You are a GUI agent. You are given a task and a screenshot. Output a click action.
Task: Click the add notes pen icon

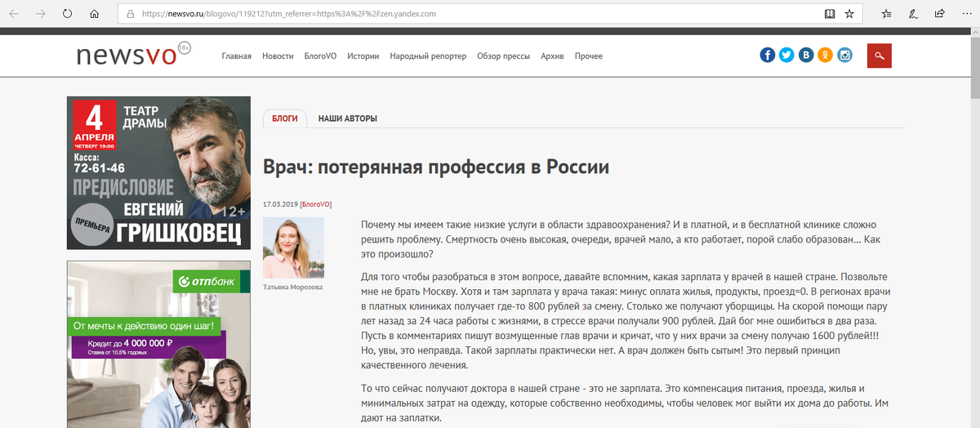[x=913, y=14]
